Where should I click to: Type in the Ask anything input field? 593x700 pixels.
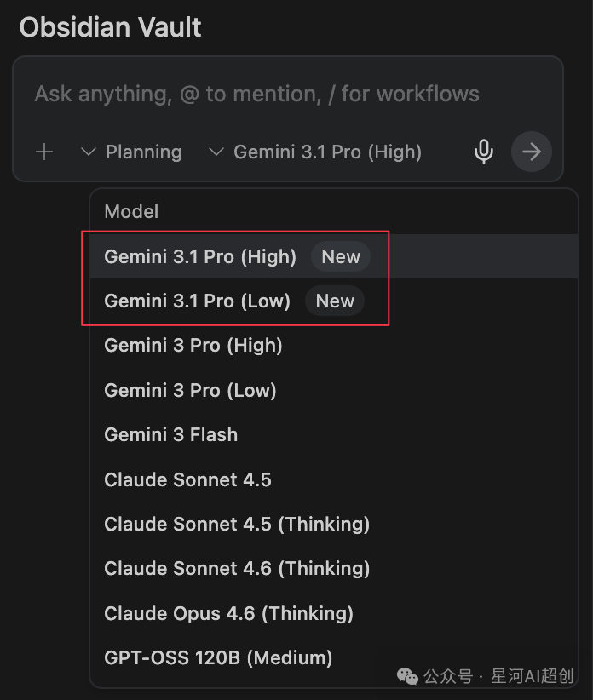(x=256, y=94)
